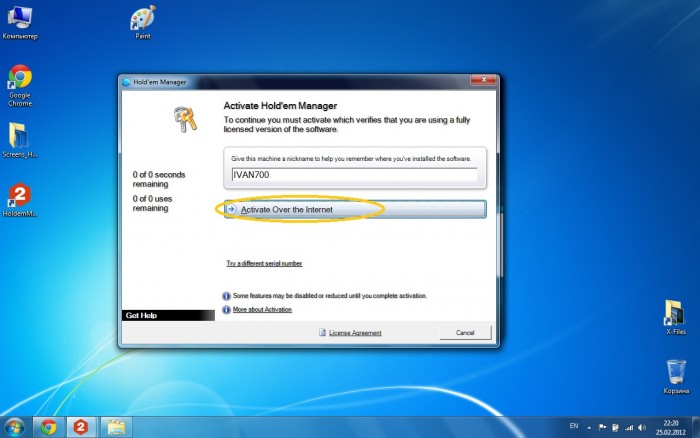Click the Action Center flag icon
This screenshot has width=700, height=438.
pos(602,427)
